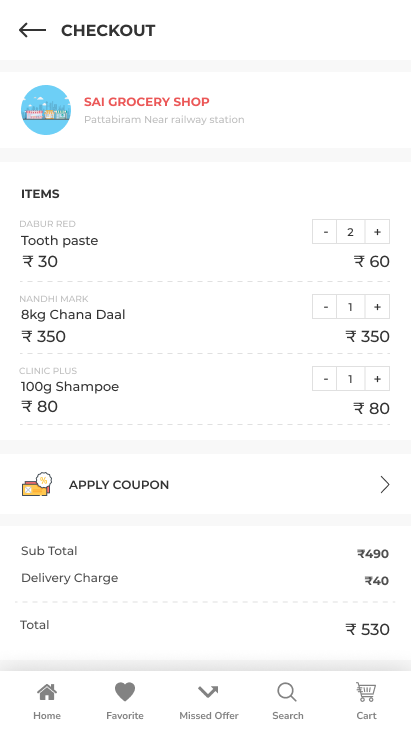The height and width of the screenshot is (731, 411).
Task: Open Favorite using the heart icon
Action: (x=125, y=692)
